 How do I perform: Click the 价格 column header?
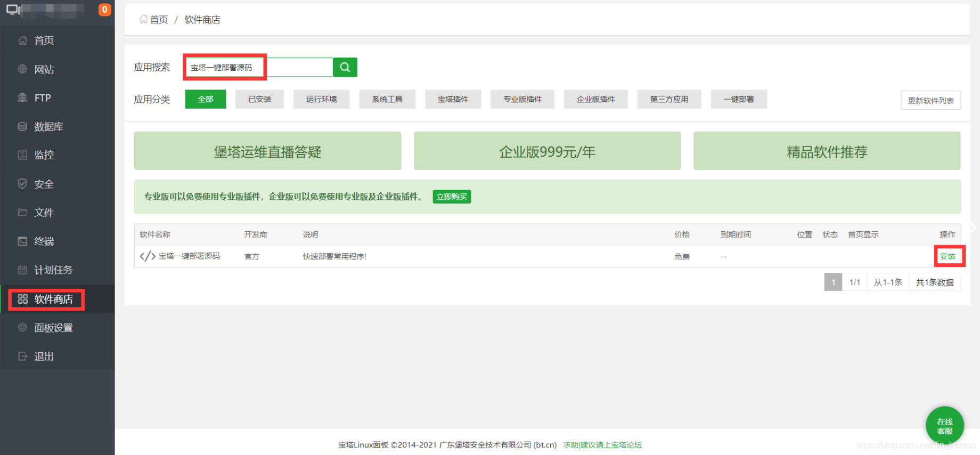click(682, 234)
